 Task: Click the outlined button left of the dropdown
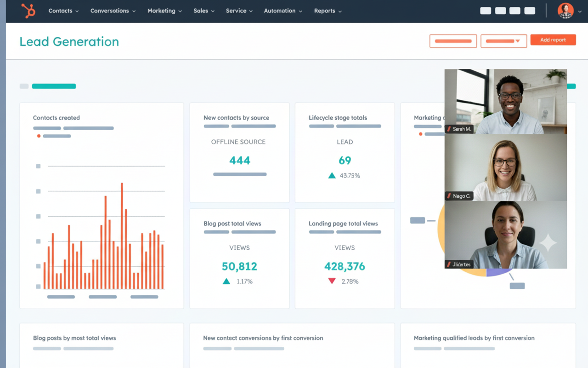click(x=453, y=41)
